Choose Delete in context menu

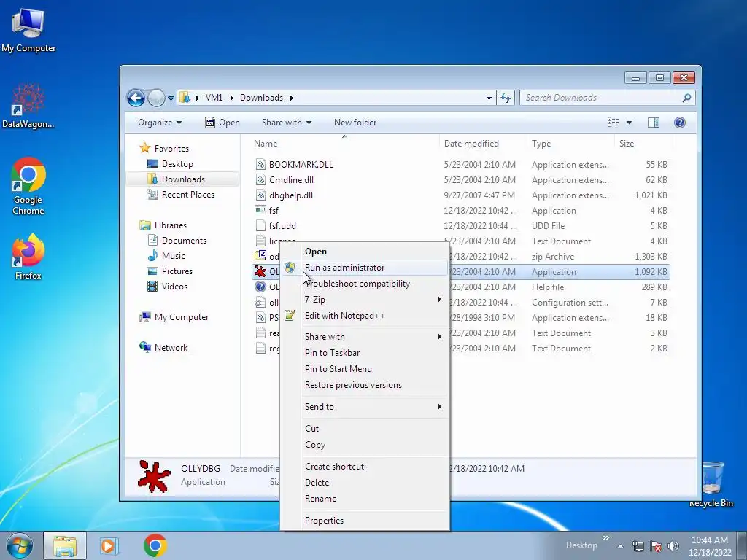[317, 483]
